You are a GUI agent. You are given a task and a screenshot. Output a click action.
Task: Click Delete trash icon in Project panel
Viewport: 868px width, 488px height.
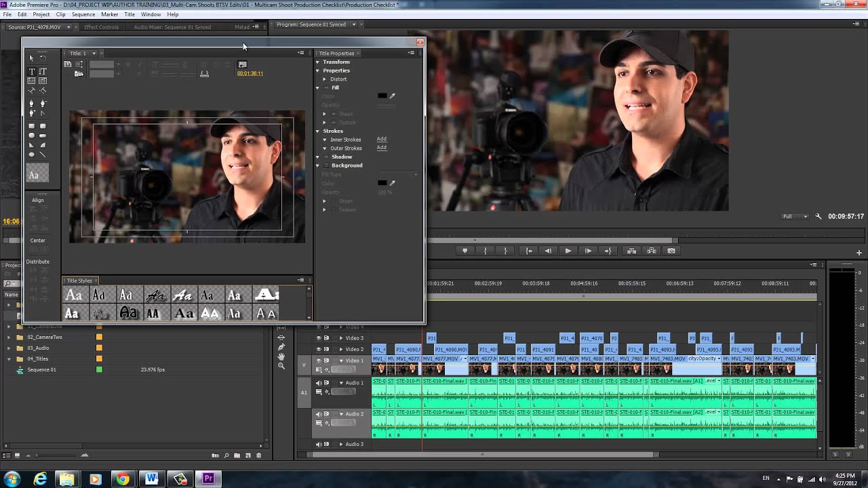(259, 455)
